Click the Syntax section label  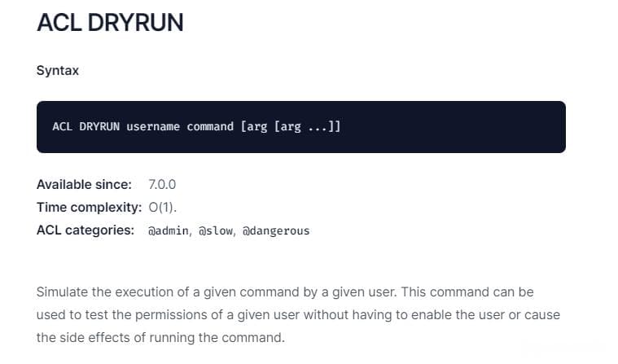pyautogui.click(x=58, y=71)
